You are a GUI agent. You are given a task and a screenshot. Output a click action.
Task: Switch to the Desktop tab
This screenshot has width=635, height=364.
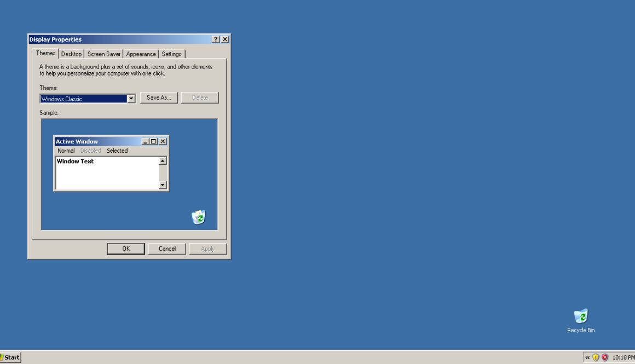[x=71, y=54]
